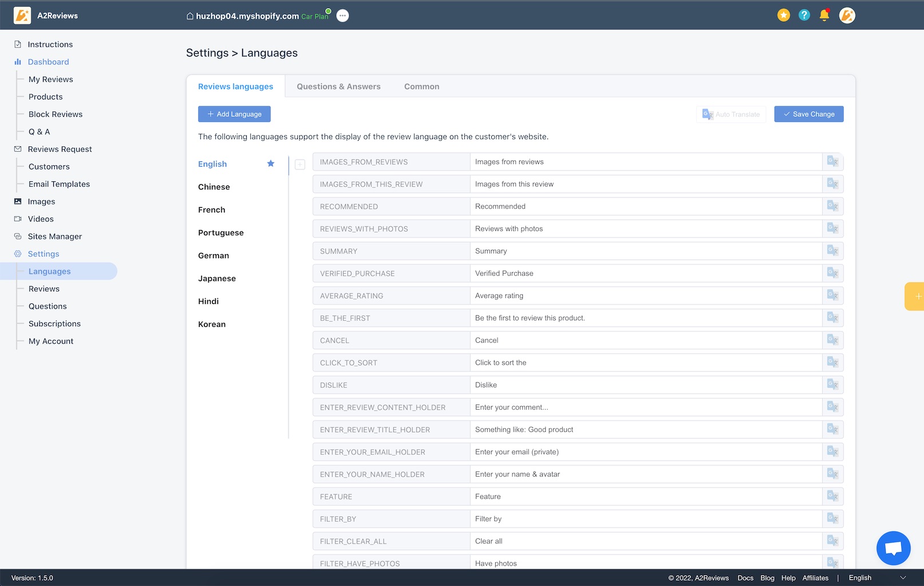Viewport: 924px width, 586px height.
Task: Edit the Be the first to review field
Action: (x=646, y=318)
